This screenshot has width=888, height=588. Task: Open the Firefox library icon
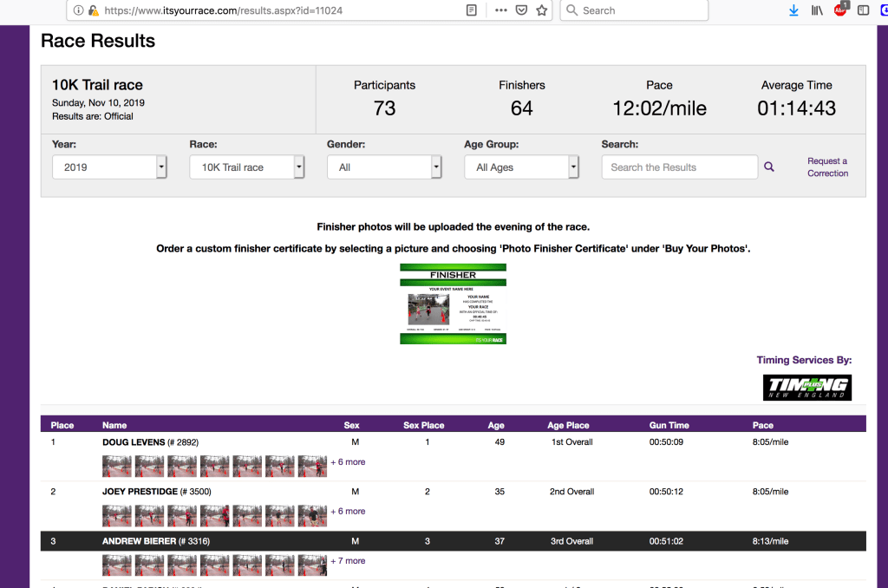point(817,10)
